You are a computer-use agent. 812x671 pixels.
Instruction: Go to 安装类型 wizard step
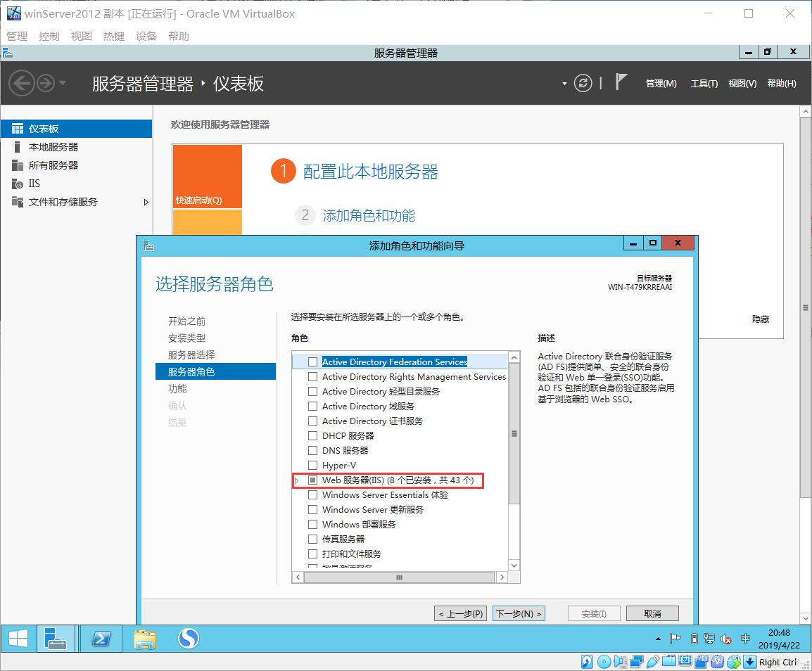click(x=187, y=338)
